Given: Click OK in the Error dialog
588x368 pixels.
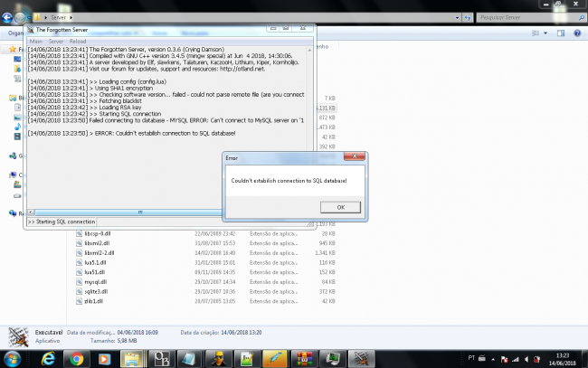Looking at the screenshot, I should [340, 207].
